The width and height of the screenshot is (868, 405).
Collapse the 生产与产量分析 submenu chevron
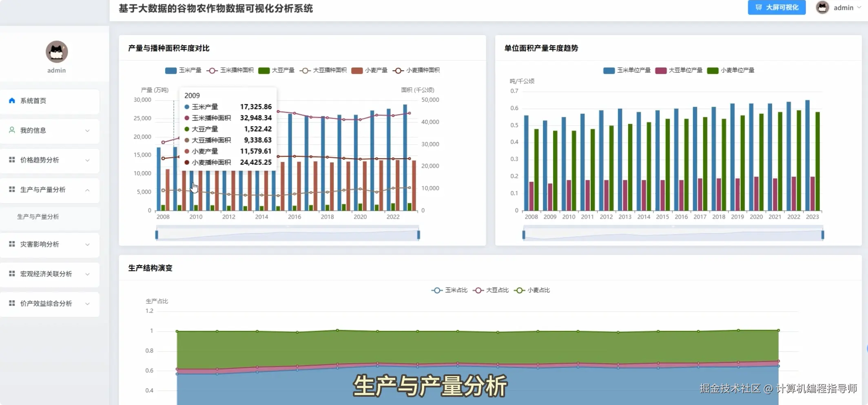pos(87,190)
